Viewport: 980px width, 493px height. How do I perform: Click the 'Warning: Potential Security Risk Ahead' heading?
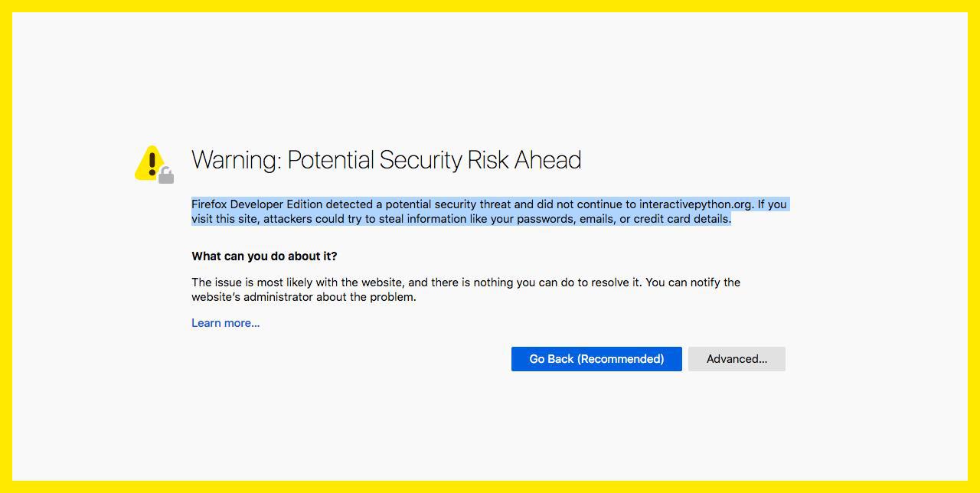386,160
